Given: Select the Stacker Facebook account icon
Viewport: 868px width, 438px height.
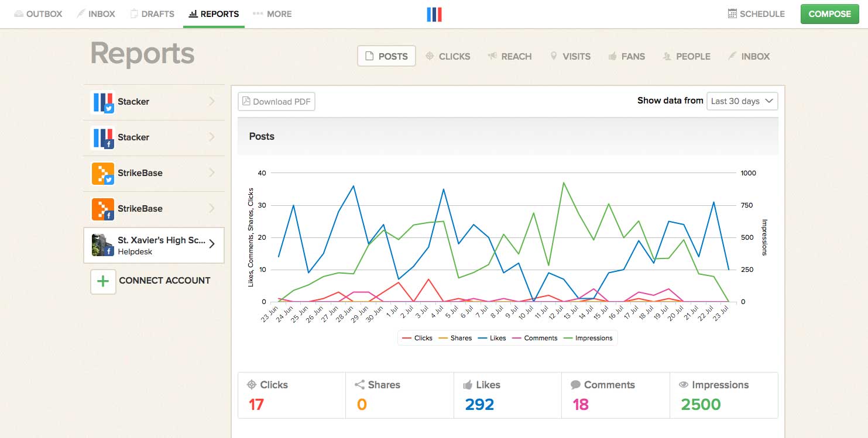Looking at the screenshot, I should [x=102, y=137].
